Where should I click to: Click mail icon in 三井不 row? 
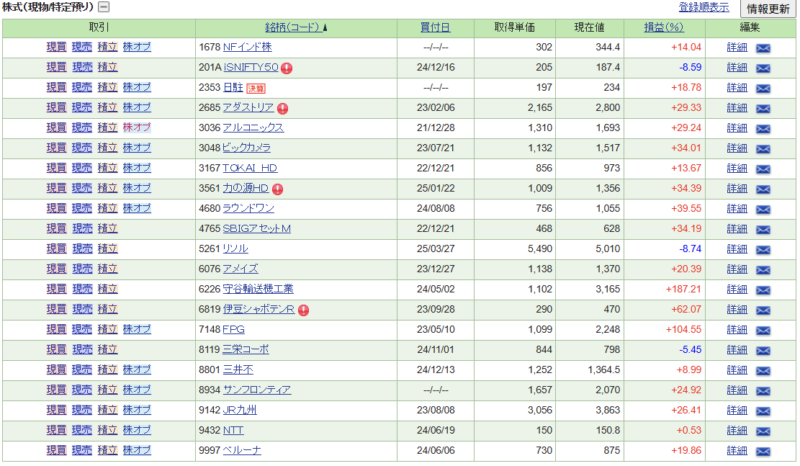763,371
